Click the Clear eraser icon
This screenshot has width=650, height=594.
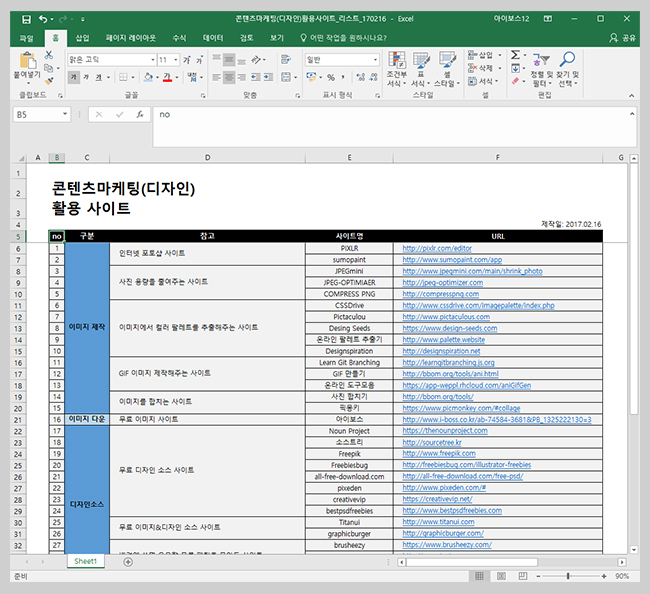point(515,81)
